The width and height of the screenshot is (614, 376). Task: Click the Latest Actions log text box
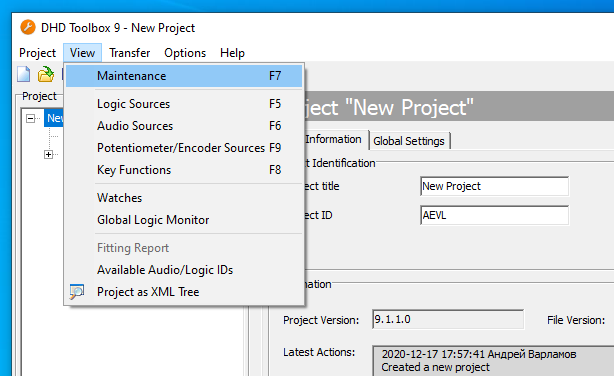(x=493, y=361)
